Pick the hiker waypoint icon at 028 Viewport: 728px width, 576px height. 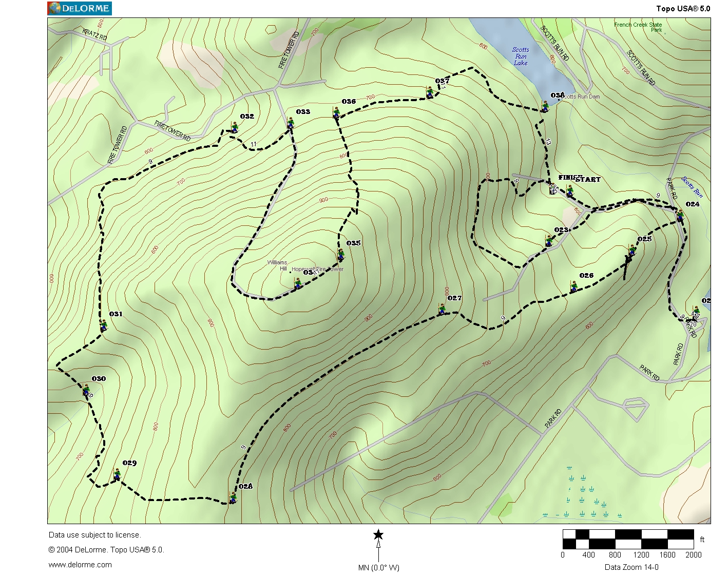tap(233, 497)
